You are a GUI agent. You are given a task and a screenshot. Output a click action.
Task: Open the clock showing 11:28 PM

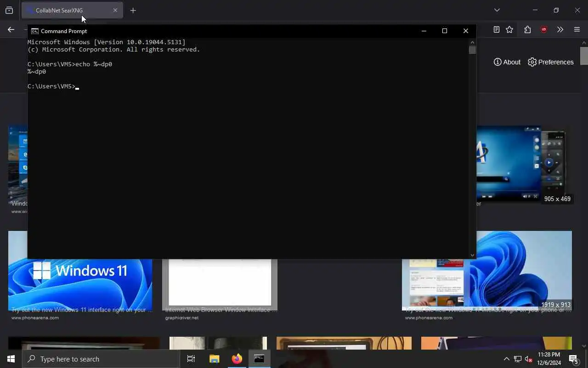[548, 359]
